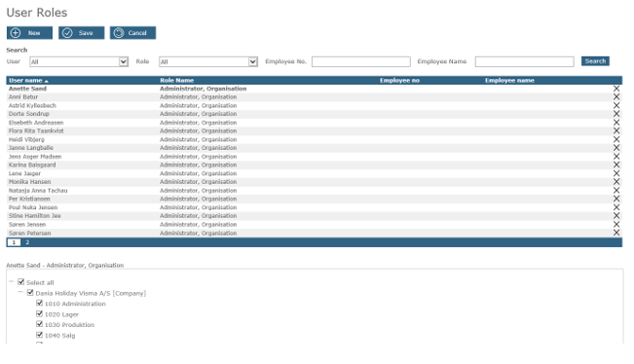Collapse the Dania Holiday Visma A/S node
Screen dimensions: 634x364
coord(20,292)
